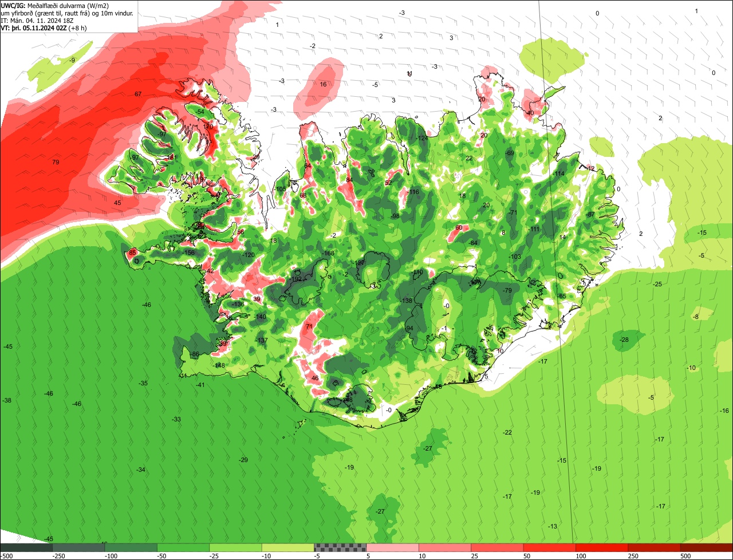Click the map value '-156'
The height and width of the screenshot is (560, 733).
coord(188,253)
